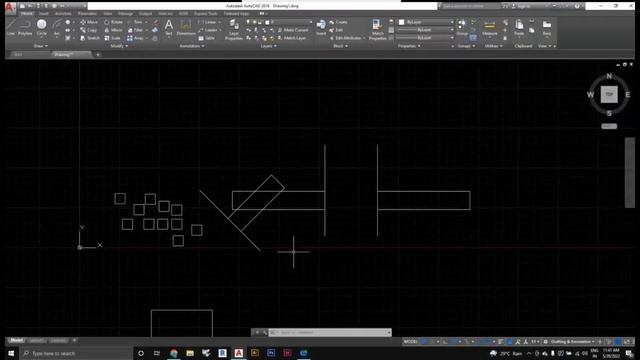Click the taskbar search box

[76, 353]
